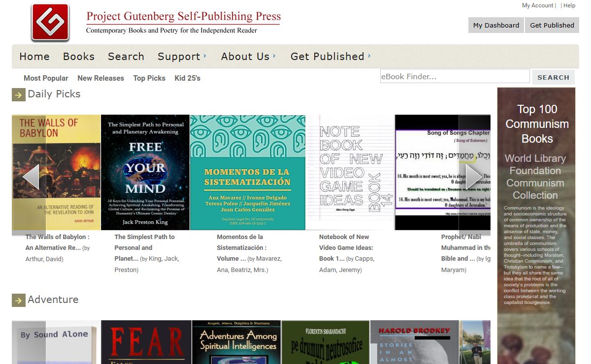Focus the eBook Finder input field
The image size is (591, 364).
[455, 76]
